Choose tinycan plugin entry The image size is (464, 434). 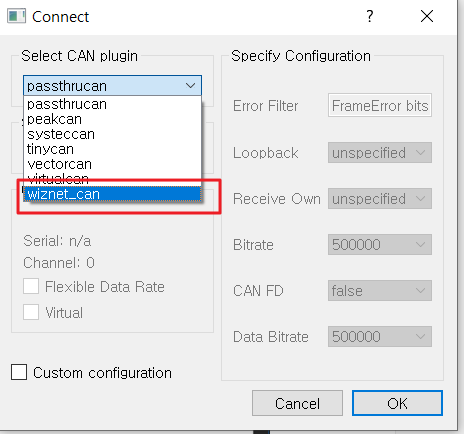pyautogui.click(x=112, y=149)
